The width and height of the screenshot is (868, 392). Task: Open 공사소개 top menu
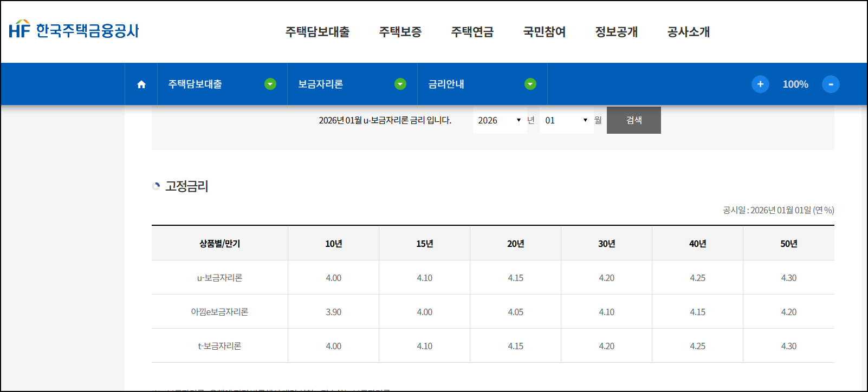coord(689,32)
